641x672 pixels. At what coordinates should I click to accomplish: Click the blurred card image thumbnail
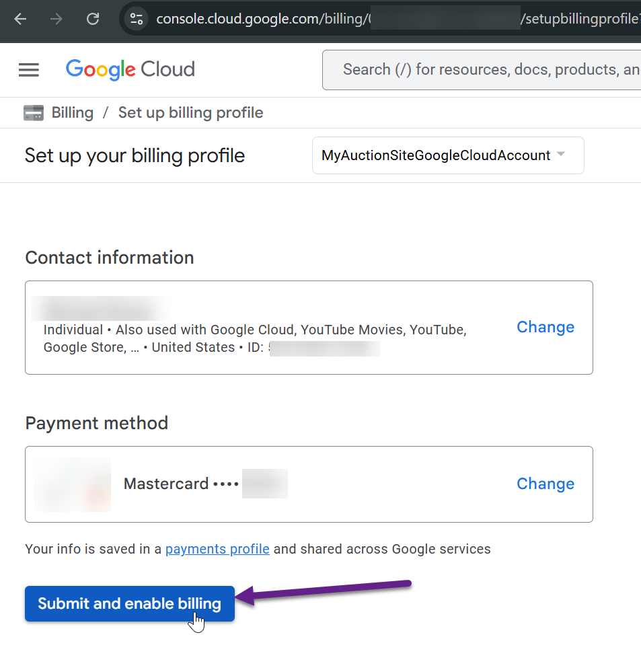(x=73, y=484)
